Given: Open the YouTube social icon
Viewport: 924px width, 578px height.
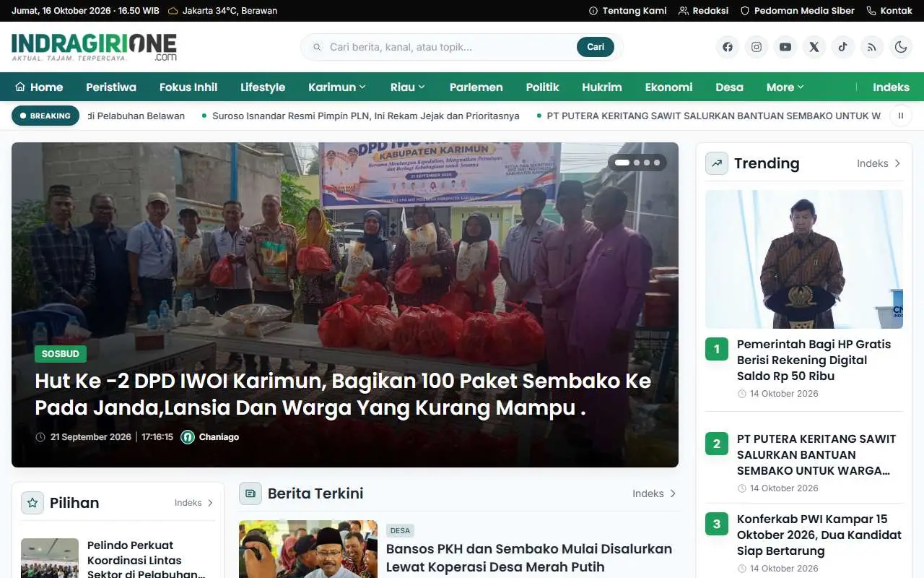Looking at the screenshot, I should tap(785, 47).
